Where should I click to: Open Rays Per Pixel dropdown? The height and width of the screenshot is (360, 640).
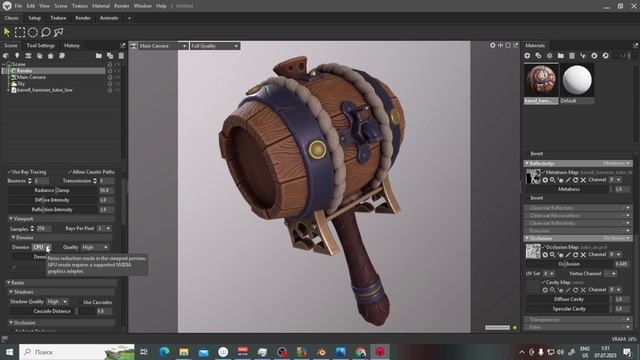[x=104, y=228]
